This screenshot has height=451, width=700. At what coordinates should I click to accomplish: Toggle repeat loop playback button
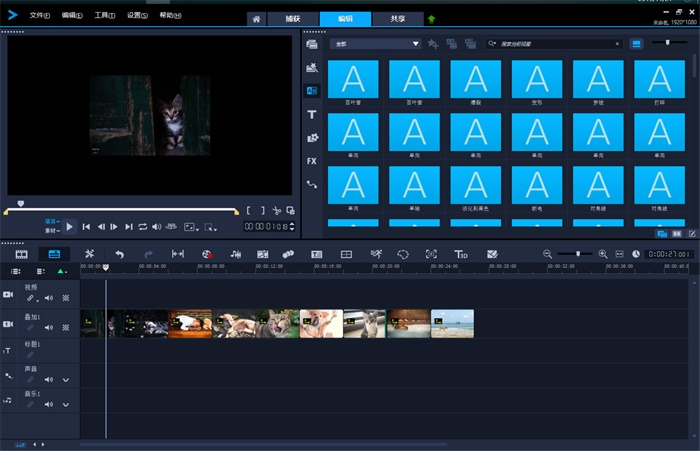pos(142,227)
